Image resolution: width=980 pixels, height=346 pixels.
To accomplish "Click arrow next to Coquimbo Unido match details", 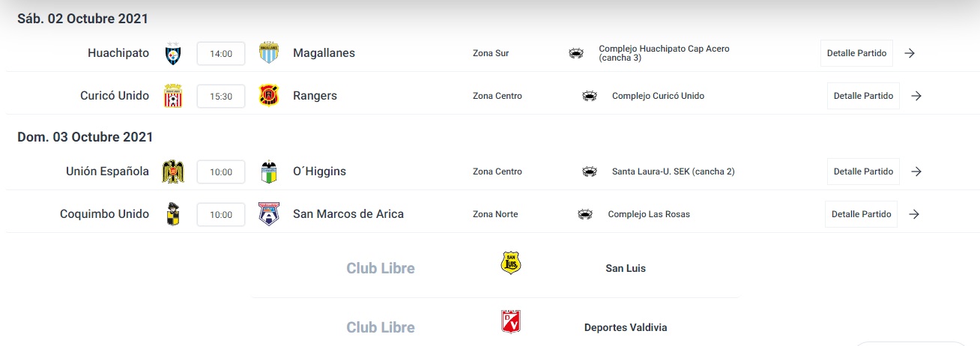I will [913, 214].
